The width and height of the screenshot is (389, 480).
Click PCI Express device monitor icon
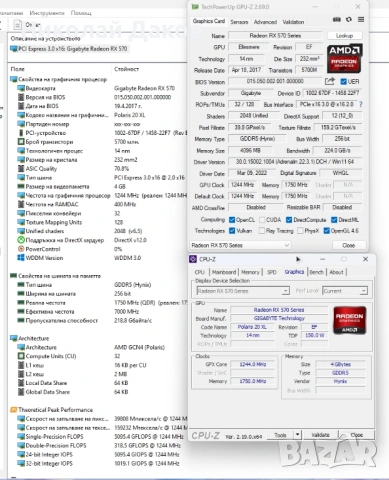coord(14,49)
